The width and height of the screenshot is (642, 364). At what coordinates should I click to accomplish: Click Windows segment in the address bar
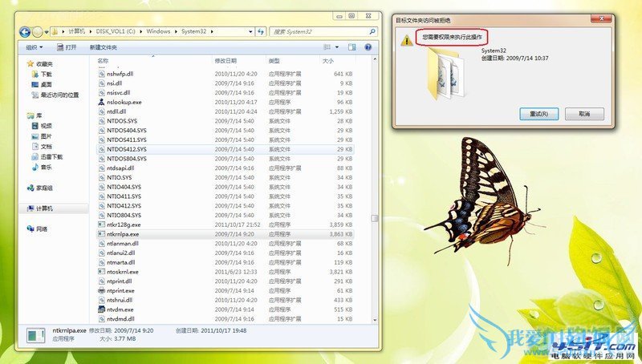[x=158, y=31]
